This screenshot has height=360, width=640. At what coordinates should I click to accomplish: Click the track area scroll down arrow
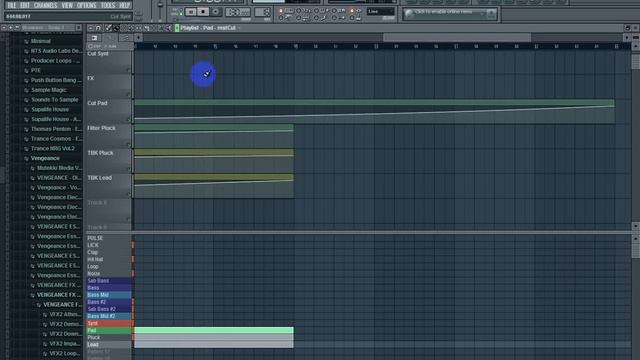click(x=636, y=226)
